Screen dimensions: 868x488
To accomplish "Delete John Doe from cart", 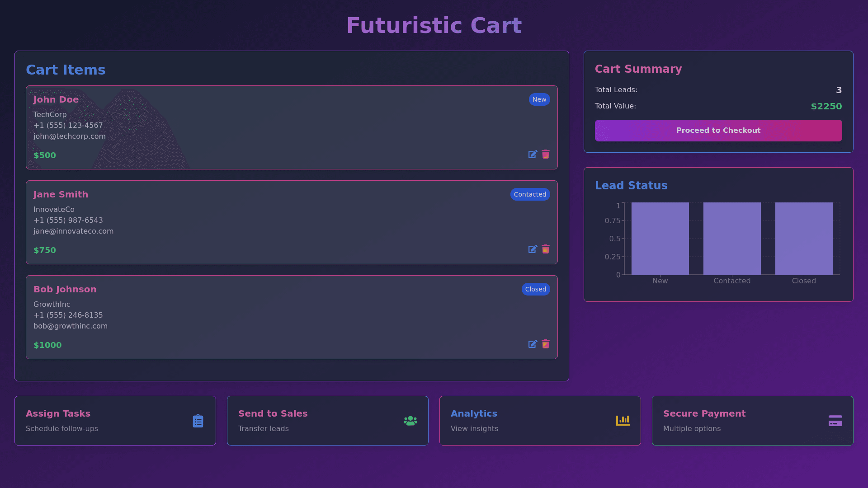I will tap(546, 155).
